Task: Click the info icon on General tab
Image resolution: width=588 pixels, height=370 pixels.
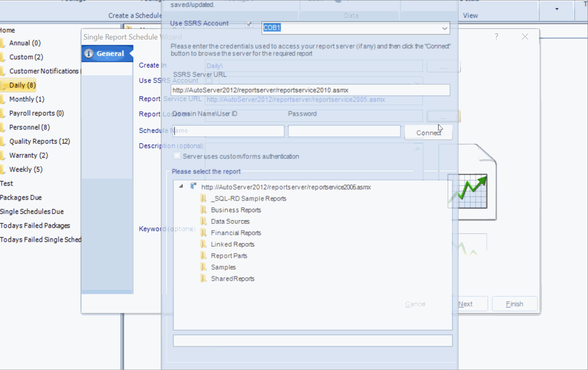Action: pos(89,54)
